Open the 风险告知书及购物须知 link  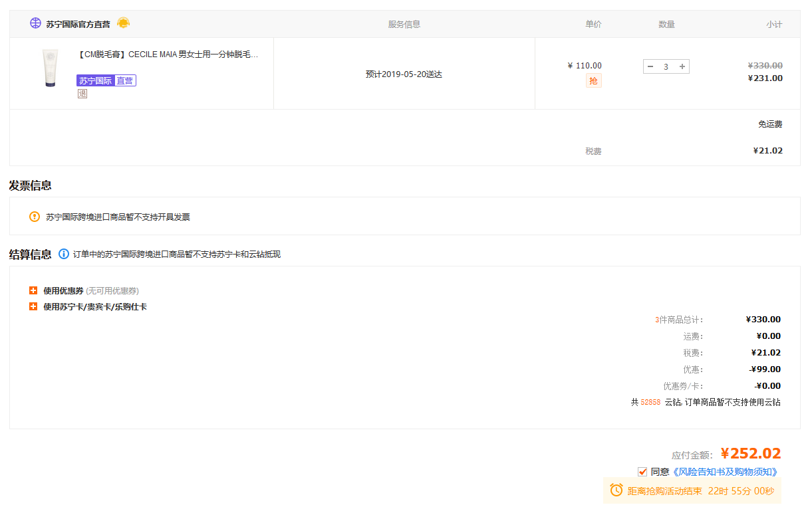[724, 472]
